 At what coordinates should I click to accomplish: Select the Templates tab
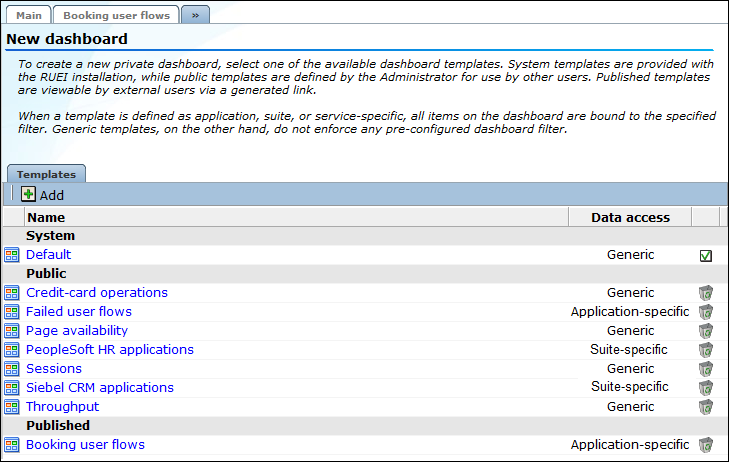pos(46,174)
